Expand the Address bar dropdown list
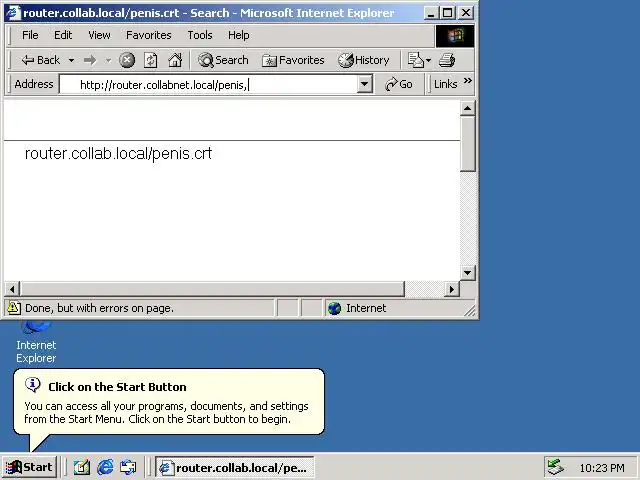Screen dimensions: 640x480 pyautogui.click(x=364, y=84)
